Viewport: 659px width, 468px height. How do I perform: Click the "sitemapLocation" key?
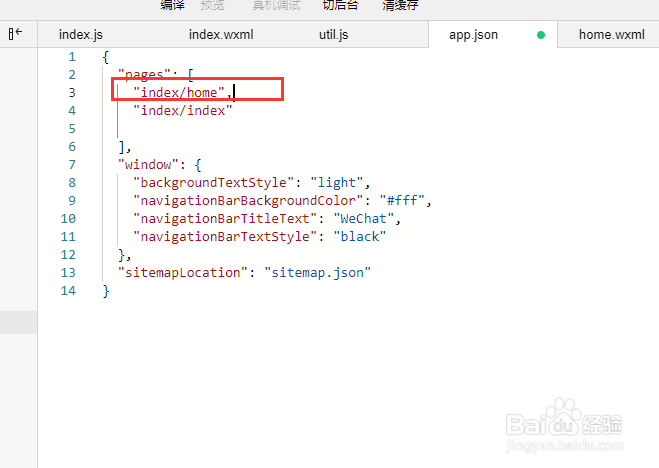coord(182,273)
